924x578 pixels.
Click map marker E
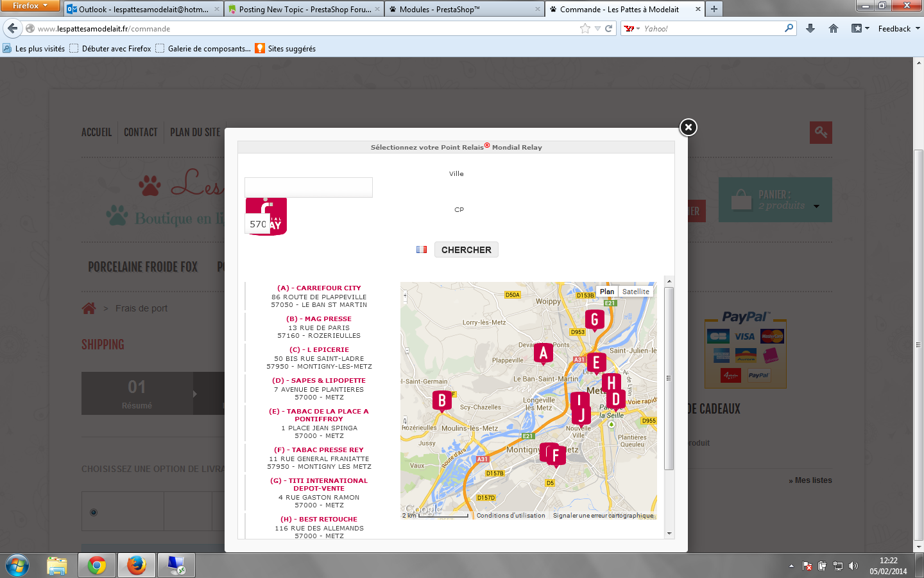pyautogui.click(x=596, y=363)
